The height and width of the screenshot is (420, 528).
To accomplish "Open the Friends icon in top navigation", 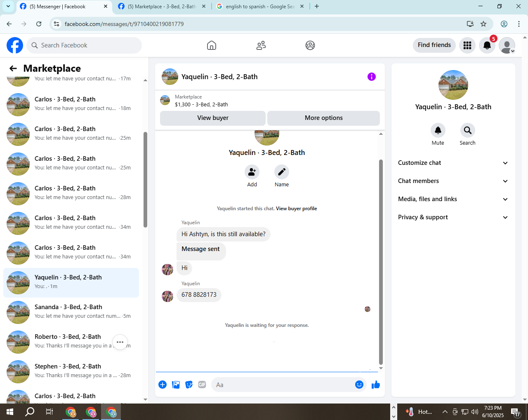I will coord(261,45).
